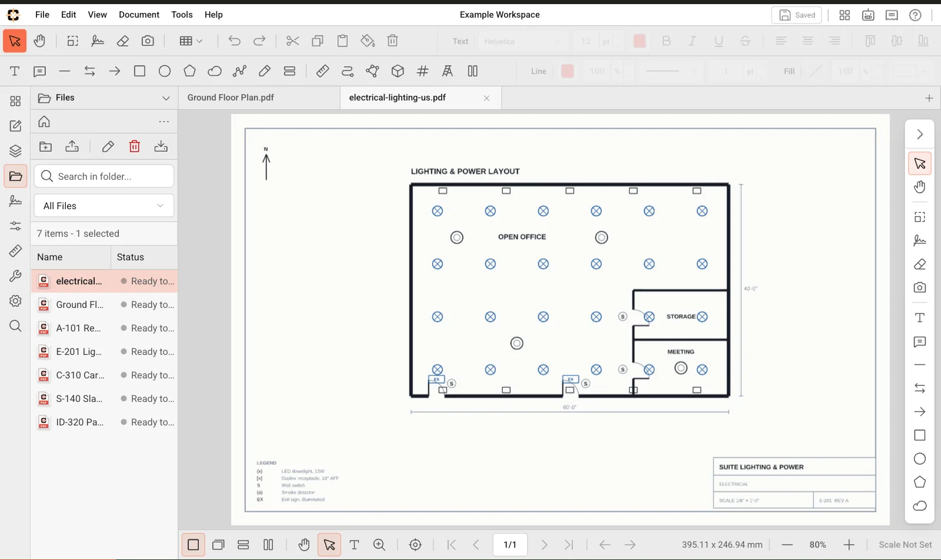Open the Layers panel in left sidebar
Screen dimensions: 941x560
click(15, 151)
